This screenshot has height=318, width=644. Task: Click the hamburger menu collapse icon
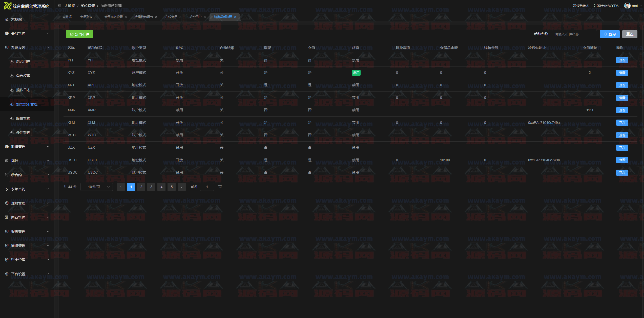pos(59,6)
